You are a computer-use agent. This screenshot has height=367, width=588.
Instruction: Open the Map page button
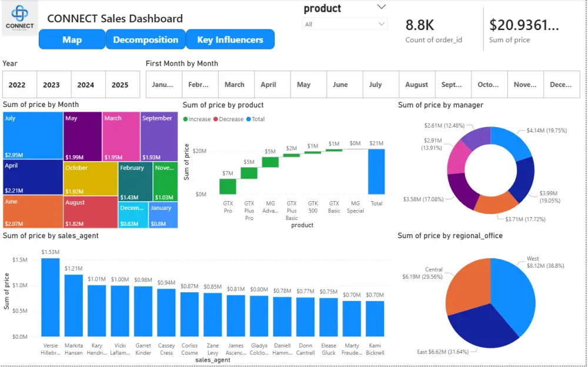coord(72,39)
